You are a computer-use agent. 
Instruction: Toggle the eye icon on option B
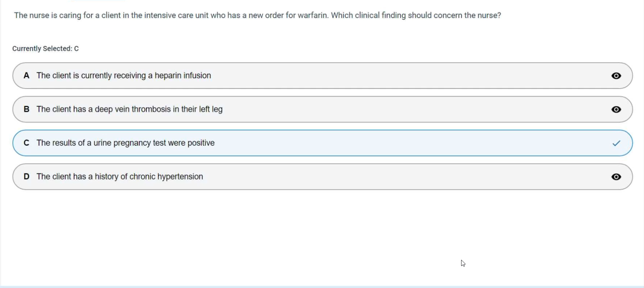click(x=616, y=109)
